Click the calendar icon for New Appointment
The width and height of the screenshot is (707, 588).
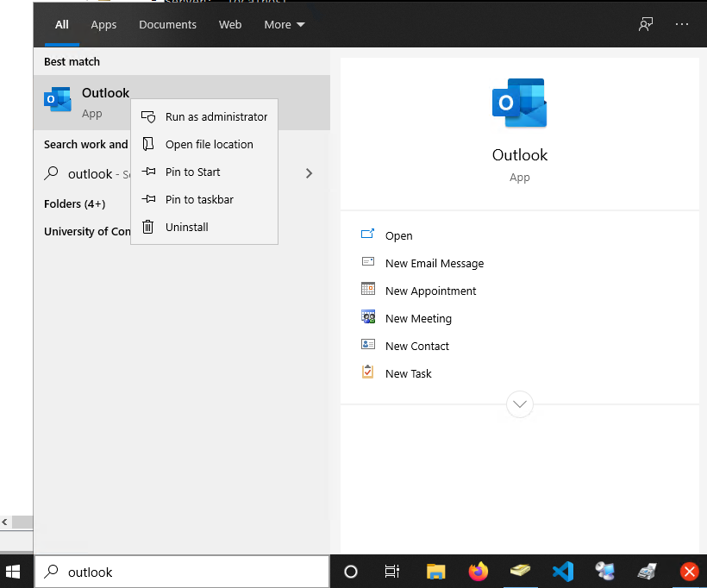368,289
